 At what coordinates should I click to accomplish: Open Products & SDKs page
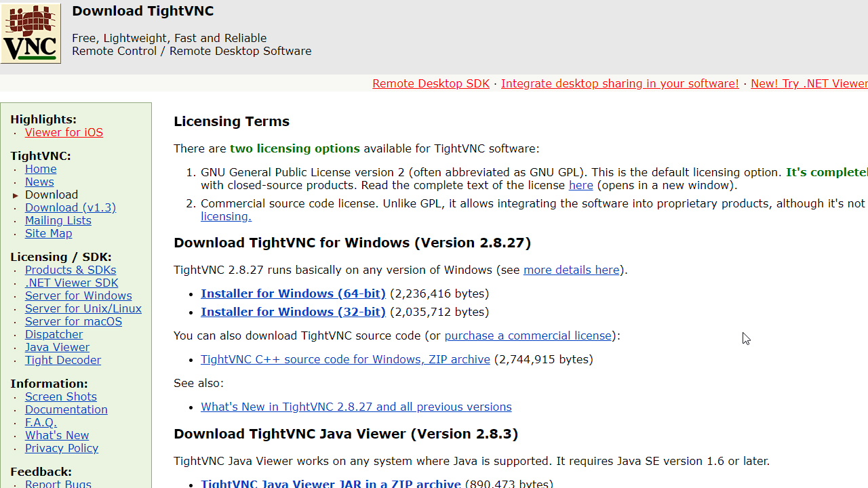click(71, 270)
